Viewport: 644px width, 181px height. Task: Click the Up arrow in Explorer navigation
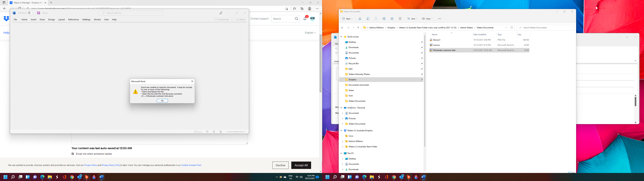tap(358, 27)
